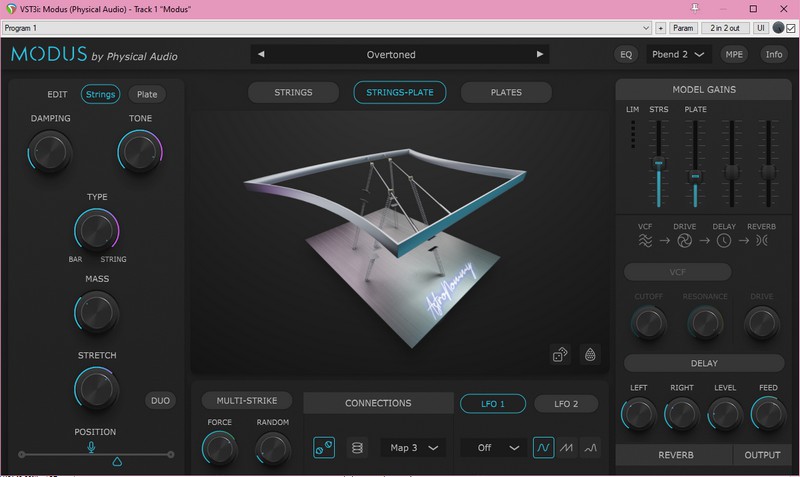Expand the Map 3 connections dropdown

(x=412, y=448)
